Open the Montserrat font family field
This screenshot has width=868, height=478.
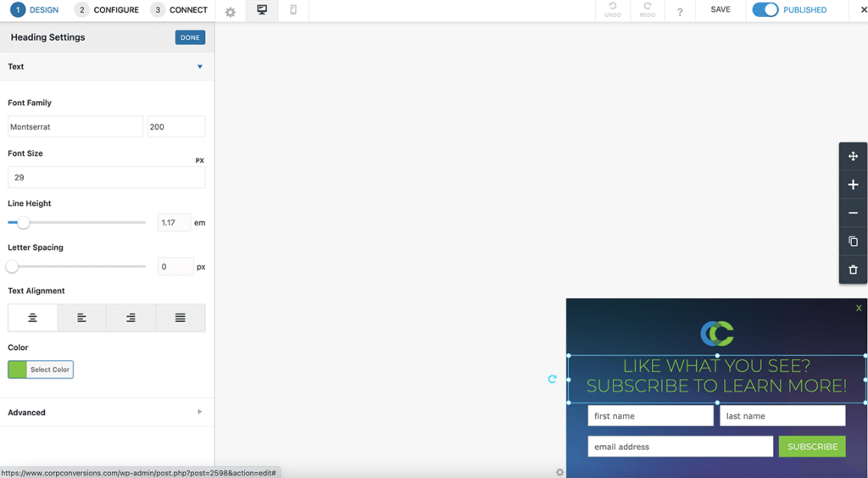75,126
